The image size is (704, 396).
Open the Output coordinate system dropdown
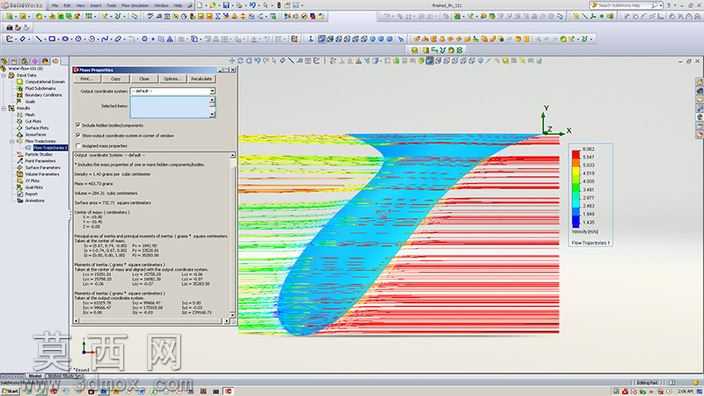click(x=212, y=91)
